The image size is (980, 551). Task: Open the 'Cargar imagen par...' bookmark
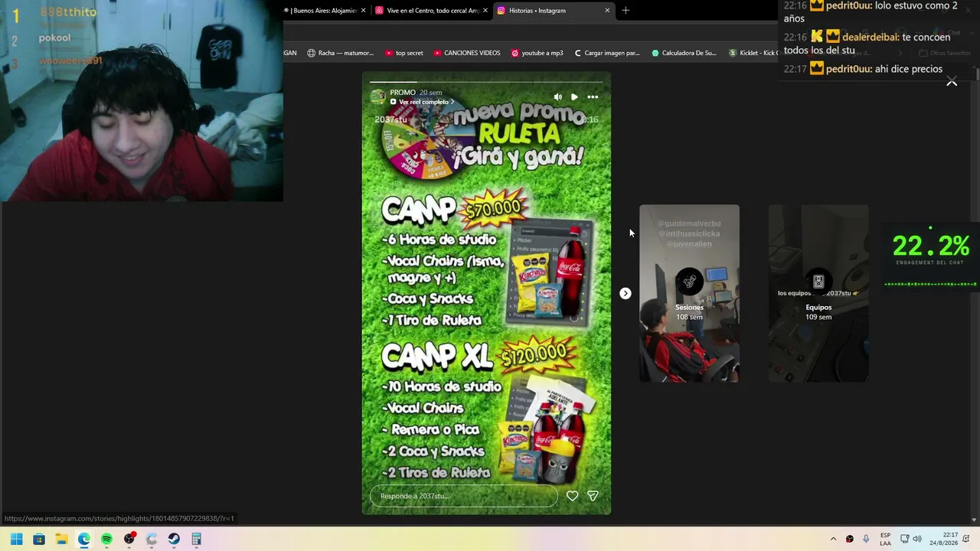click(x=606, y=54)
